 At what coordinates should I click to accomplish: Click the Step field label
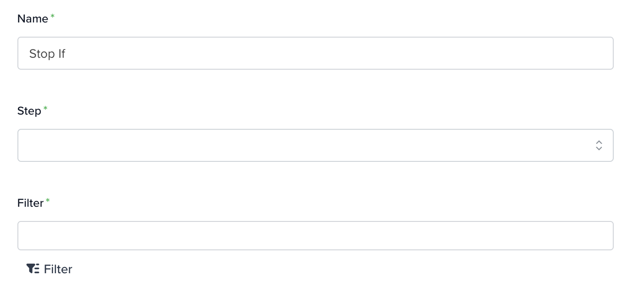pyautogui.click(x=29, y=111)
